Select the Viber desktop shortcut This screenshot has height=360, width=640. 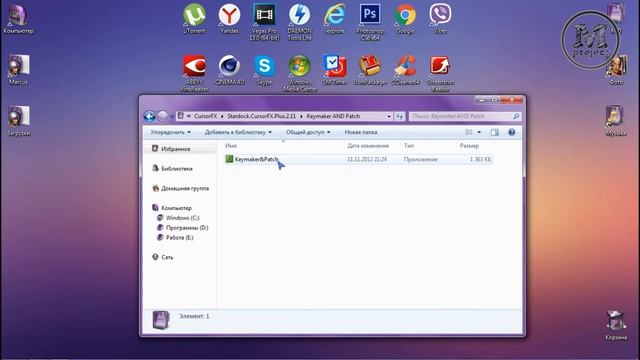click(x=440, y=18)
